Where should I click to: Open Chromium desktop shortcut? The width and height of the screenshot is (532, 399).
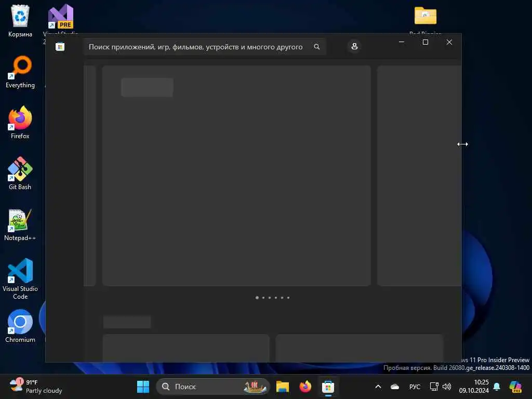(x=20, y=326)
